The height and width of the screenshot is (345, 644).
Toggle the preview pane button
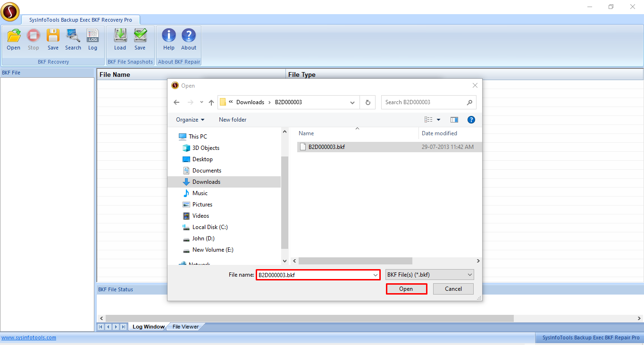point(454,120)
